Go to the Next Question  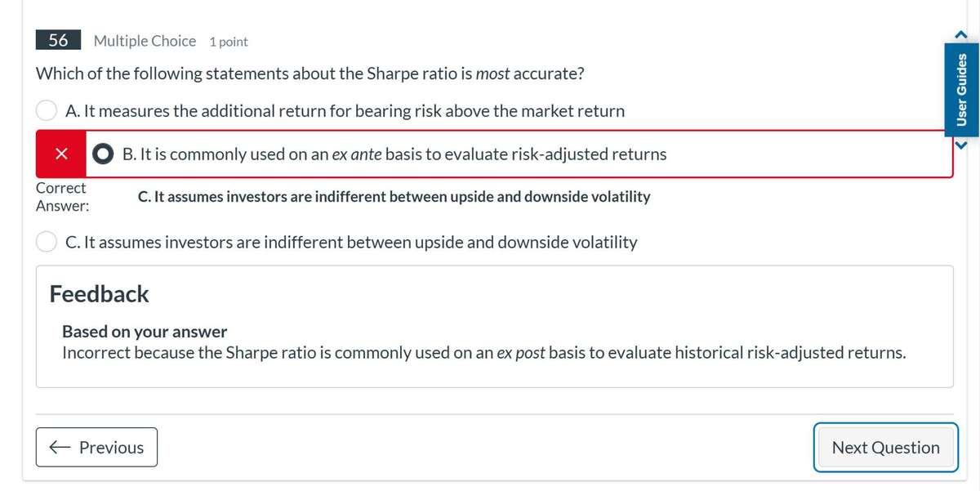[885, 447]
